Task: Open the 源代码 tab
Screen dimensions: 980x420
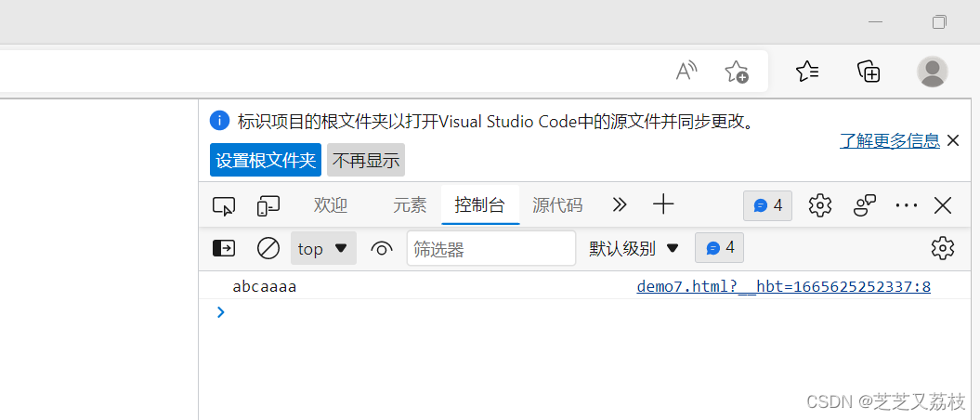Action: [x=557, y=205]
